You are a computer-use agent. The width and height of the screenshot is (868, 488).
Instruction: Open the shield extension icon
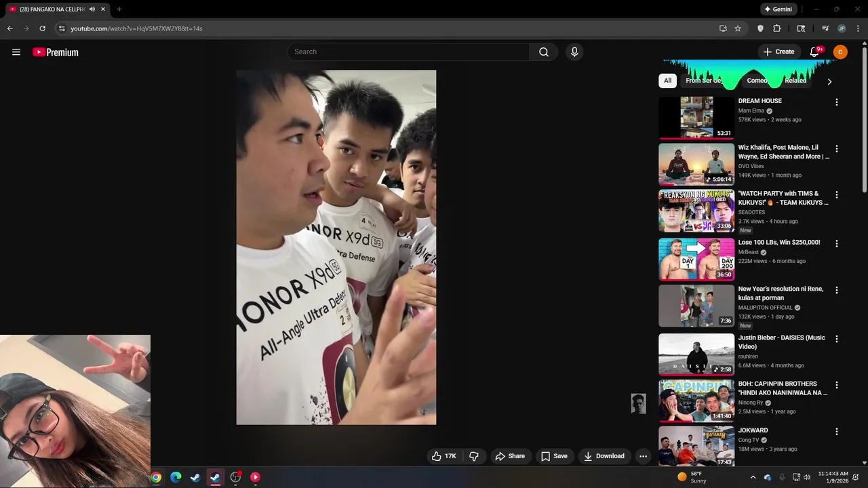tap(760, 28)
